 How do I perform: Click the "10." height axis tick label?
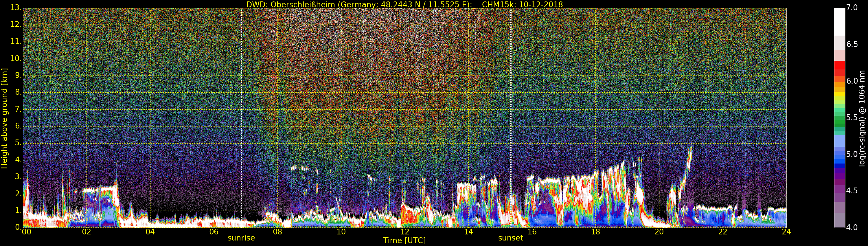click(x=16, y=58)
